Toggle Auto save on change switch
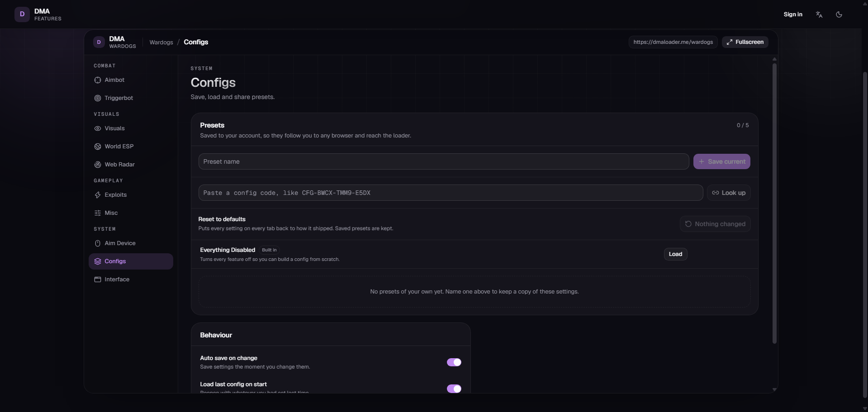Viewport: 868px width, 412px height. click(x=454, y=362)
